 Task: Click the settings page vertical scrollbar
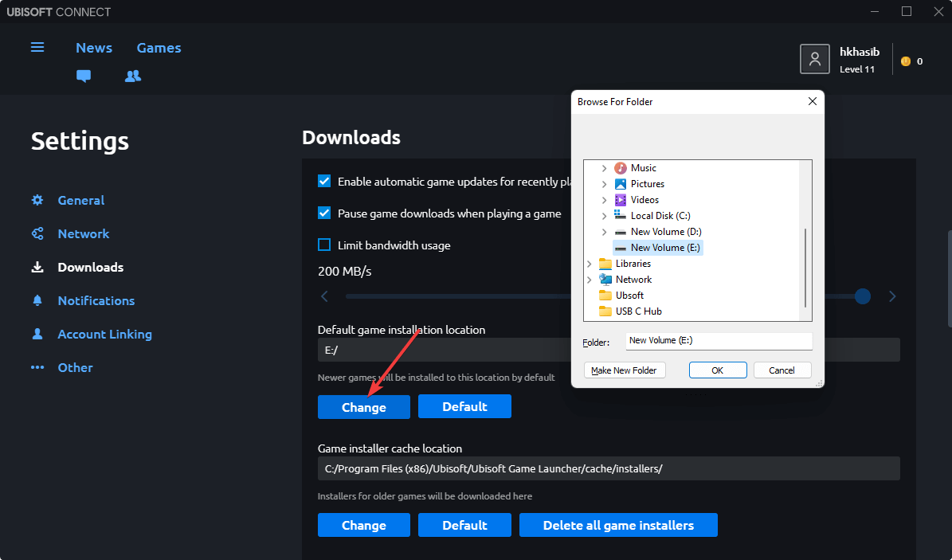pos(949,279)
